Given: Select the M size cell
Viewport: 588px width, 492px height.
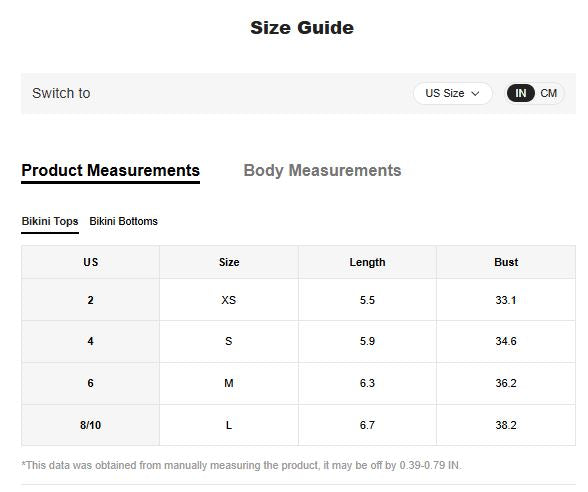Looking at the screenshot, I should [x=229, y=383].
